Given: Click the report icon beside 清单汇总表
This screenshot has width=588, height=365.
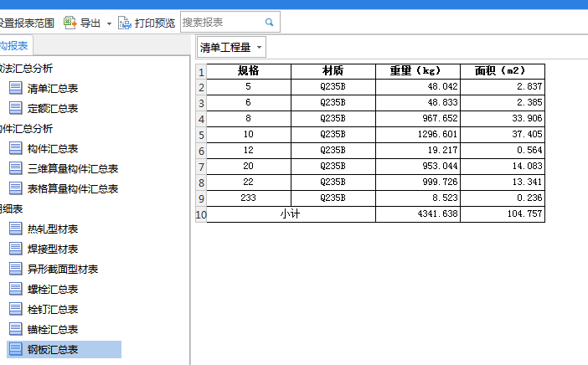Looking at the screenshot, I should (x=15, y=88).
